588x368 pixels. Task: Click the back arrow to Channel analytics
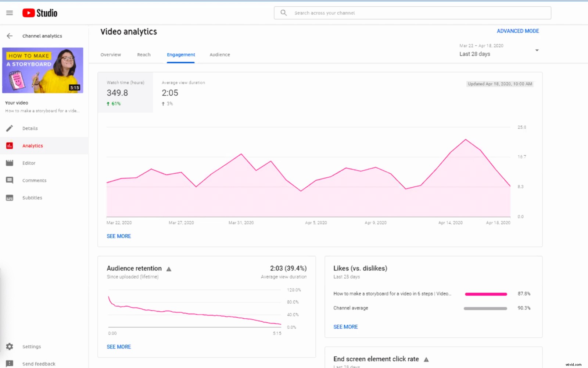[9, 36]
